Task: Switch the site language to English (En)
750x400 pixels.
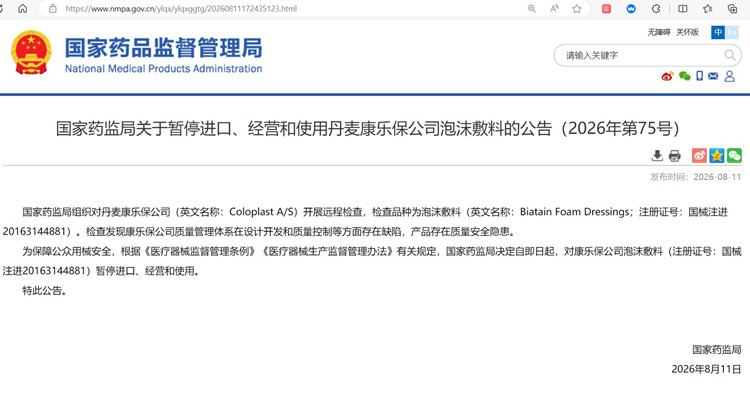Action: click(731, 32)
